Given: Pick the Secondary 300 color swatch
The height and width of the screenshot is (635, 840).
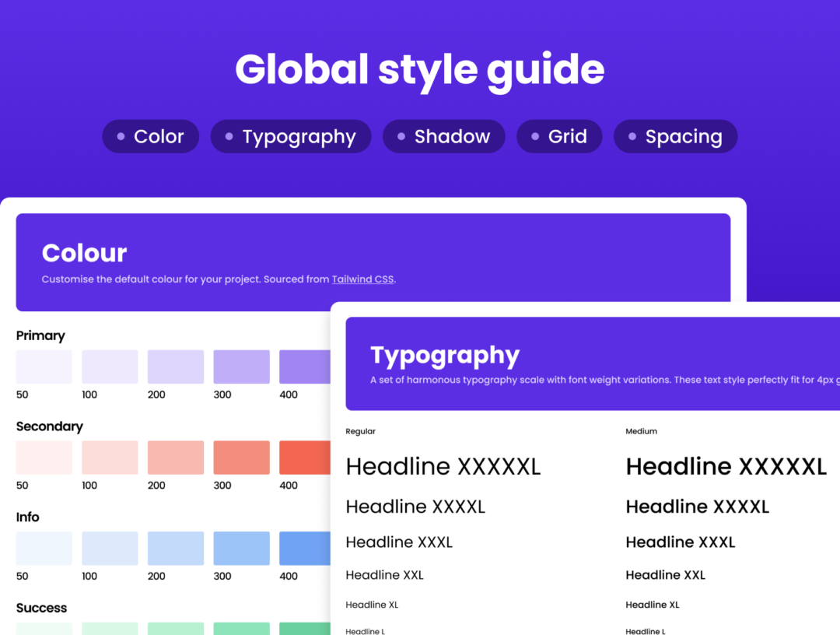Looking at the screenshot, I should coord(242,458).
